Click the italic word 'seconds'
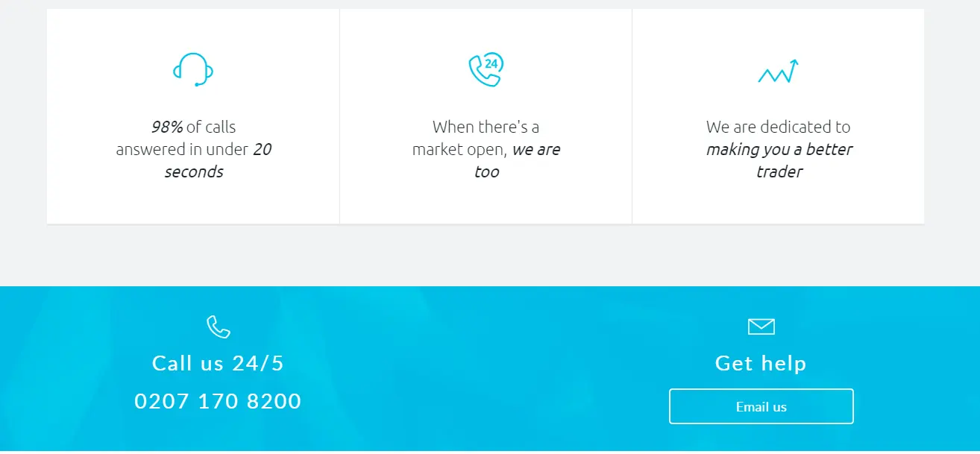Image resolution: width=980 pixels, height=454 pixels. point(193,171)
